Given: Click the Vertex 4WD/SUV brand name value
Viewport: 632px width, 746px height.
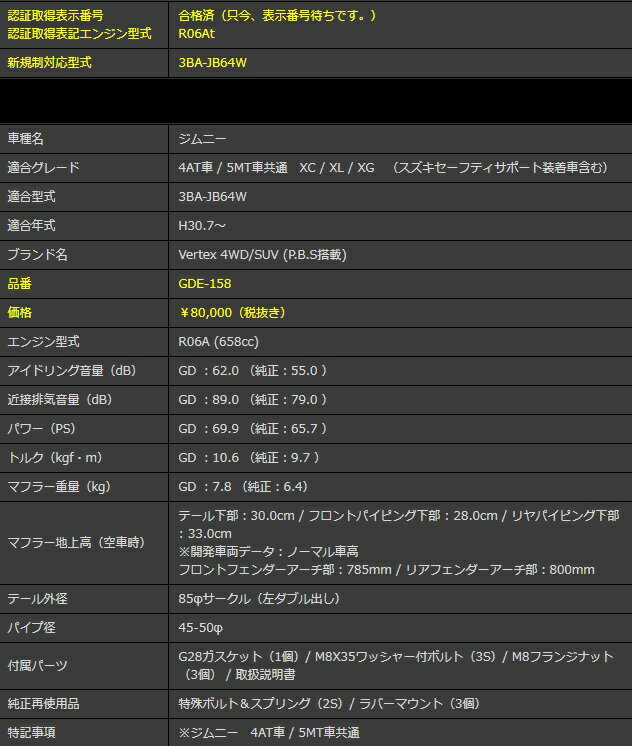Looking at the screenshot, I should click(x=262, y=254).
